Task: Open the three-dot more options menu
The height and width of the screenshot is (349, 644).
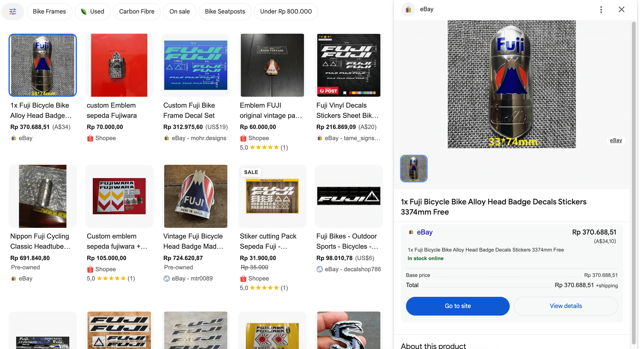Action: (x=601, y=9)
